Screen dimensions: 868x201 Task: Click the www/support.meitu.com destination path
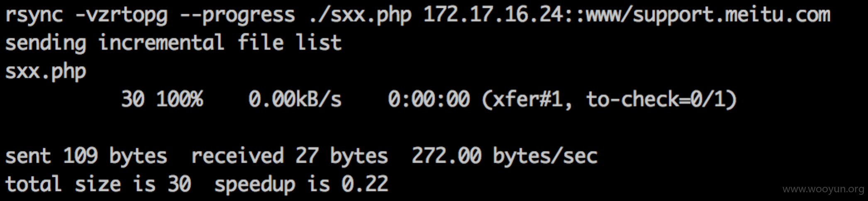click(x=708, y=16)
